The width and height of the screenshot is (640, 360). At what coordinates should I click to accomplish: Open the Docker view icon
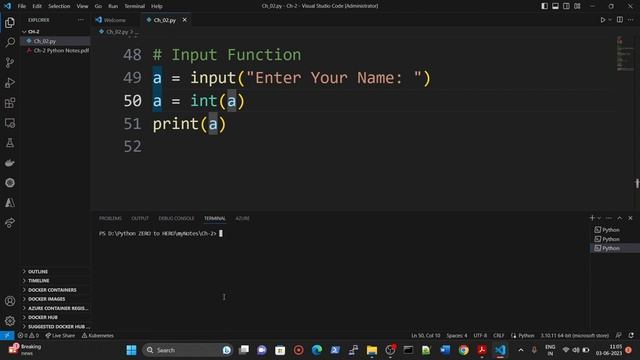[10, 163]
